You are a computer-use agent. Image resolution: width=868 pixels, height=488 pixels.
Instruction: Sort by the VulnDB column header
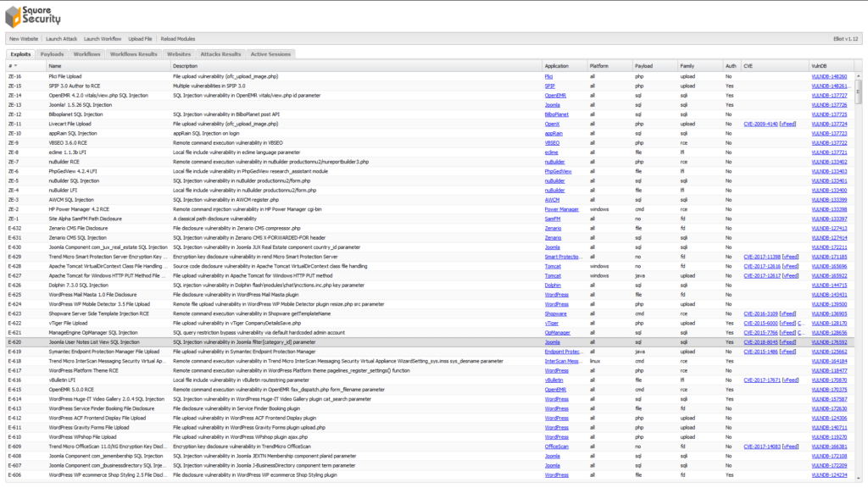point(832,66)
